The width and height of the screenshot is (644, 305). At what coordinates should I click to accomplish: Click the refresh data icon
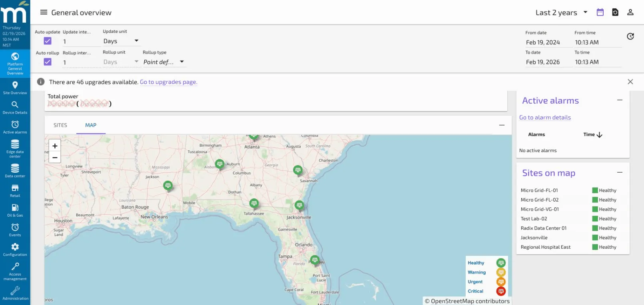click(x=630, y=36)
